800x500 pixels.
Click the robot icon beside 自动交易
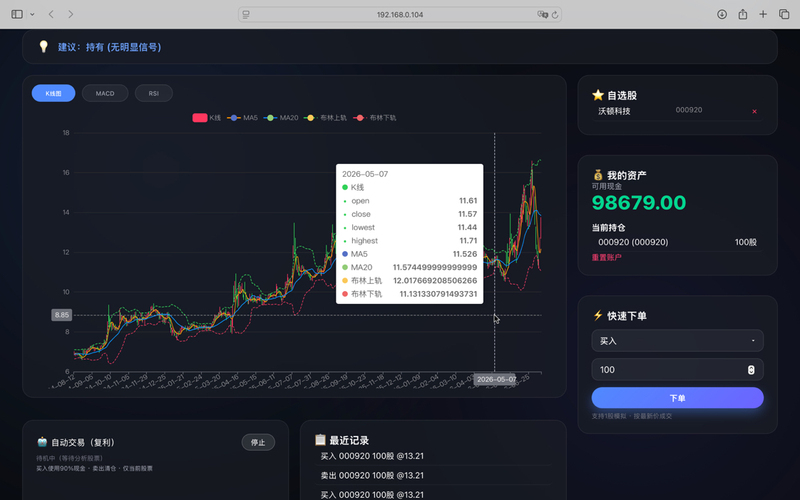pyautogui.click(x=42, y=442)
